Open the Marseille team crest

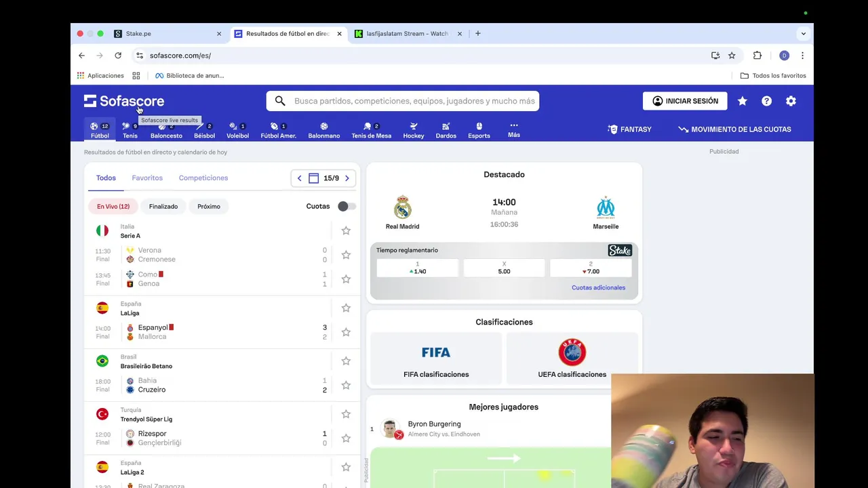click(x=606, y=207)
